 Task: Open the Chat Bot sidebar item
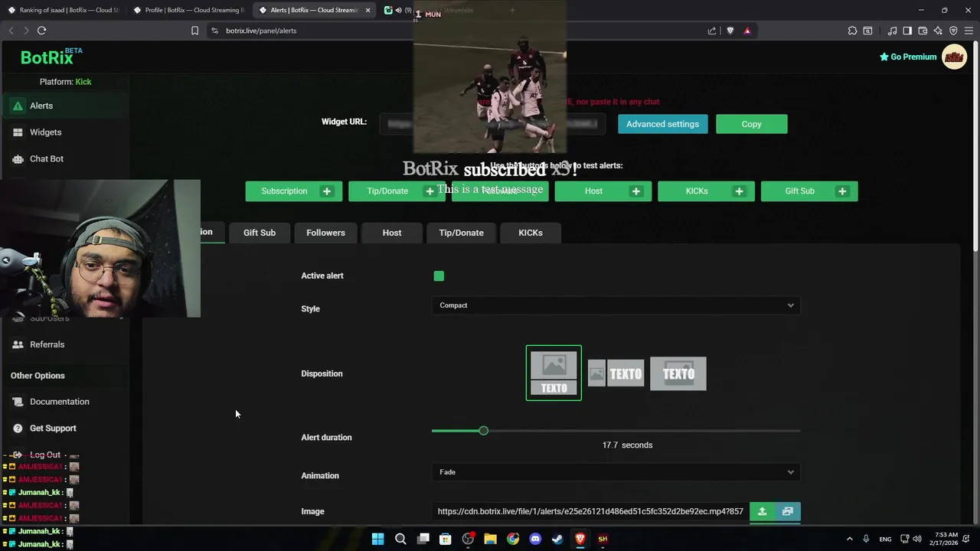pyautogui.click(x=64, y=158)
